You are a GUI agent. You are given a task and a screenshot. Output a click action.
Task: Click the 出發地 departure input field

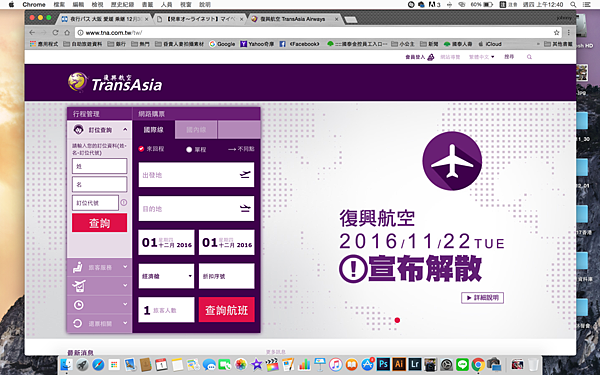point(196,175)
